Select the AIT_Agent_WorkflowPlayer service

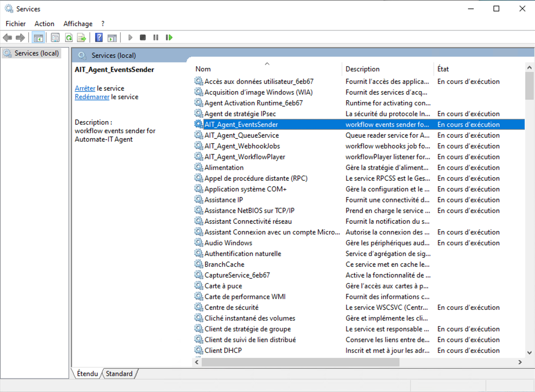click(x=245, y=157)
